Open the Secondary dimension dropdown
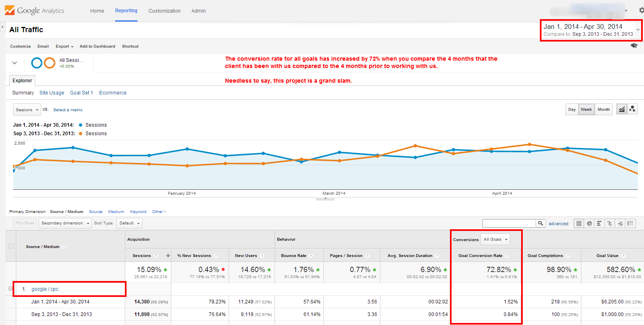This screenshot has height=325, width=644. coord(65,223)
